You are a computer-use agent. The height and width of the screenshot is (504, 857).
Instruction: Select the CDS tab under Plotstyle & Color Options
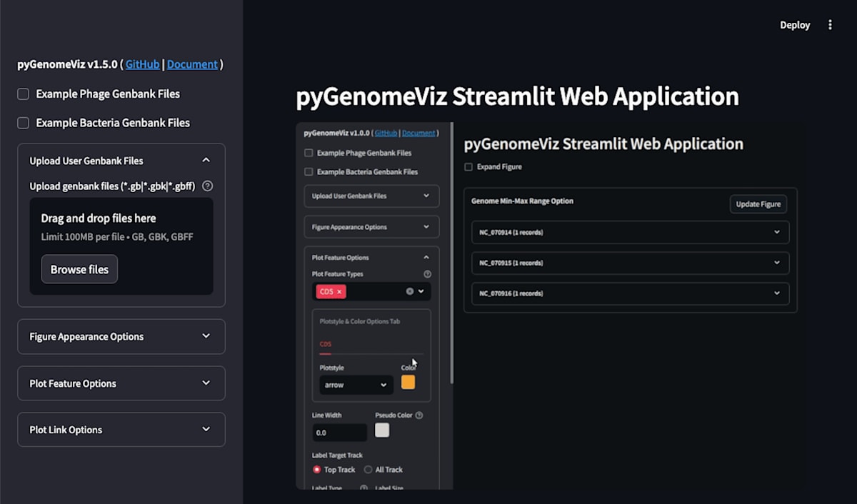[x=326, y=344]
